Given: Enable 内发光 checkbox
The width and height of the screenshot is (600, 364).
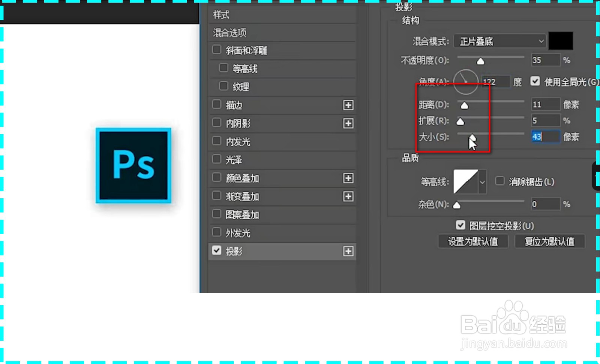Looking at the screenshot, I should coord(216,141).
